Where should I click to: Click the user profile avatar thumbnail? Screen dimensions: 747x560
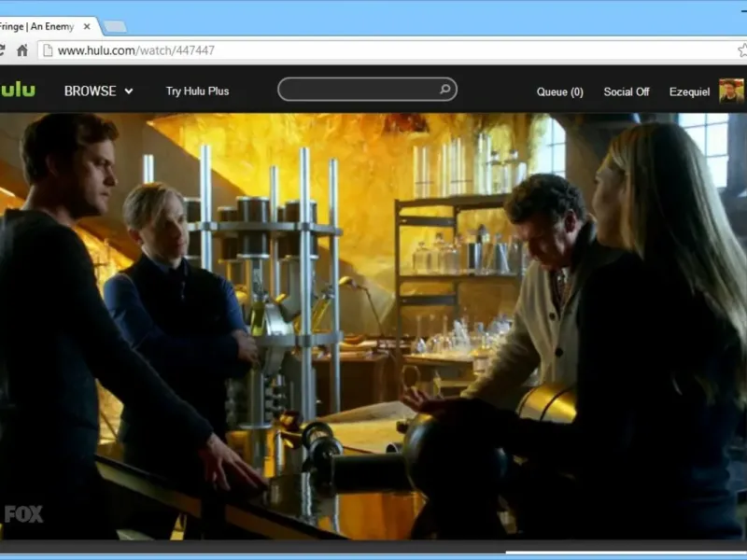(731, 91)
